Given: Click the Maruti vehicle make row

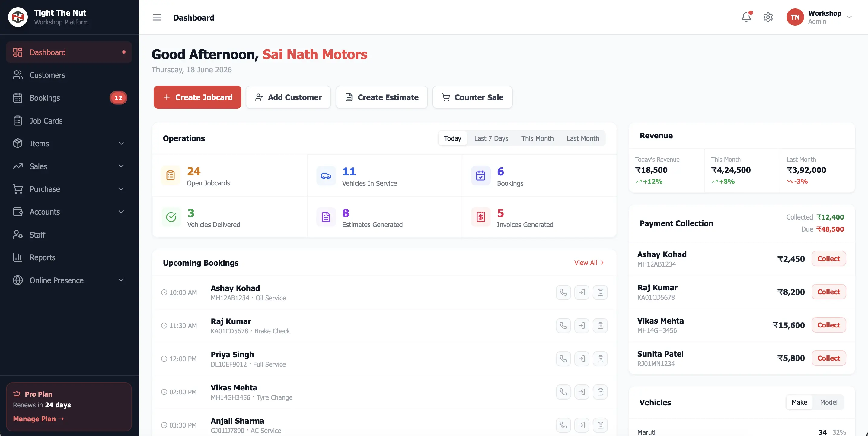Looking at the screenshot, I should pyautogui.click(x=741, y=432).
